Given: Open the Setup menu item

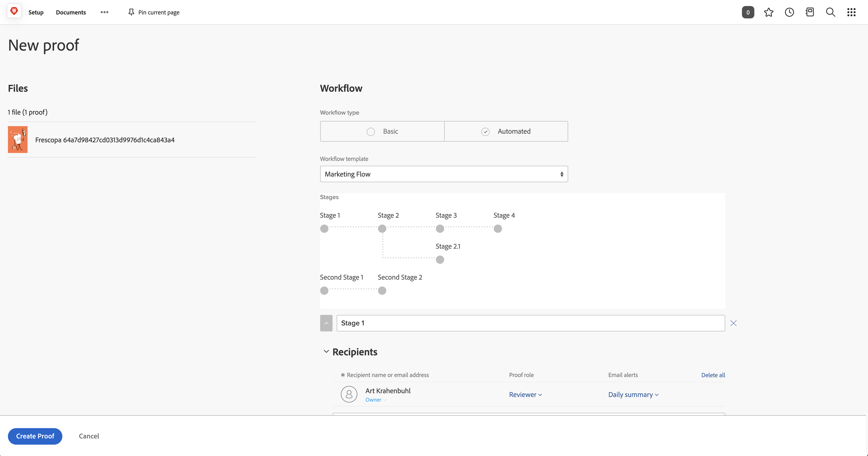Looking at the screenshot, I should point(36,12).
